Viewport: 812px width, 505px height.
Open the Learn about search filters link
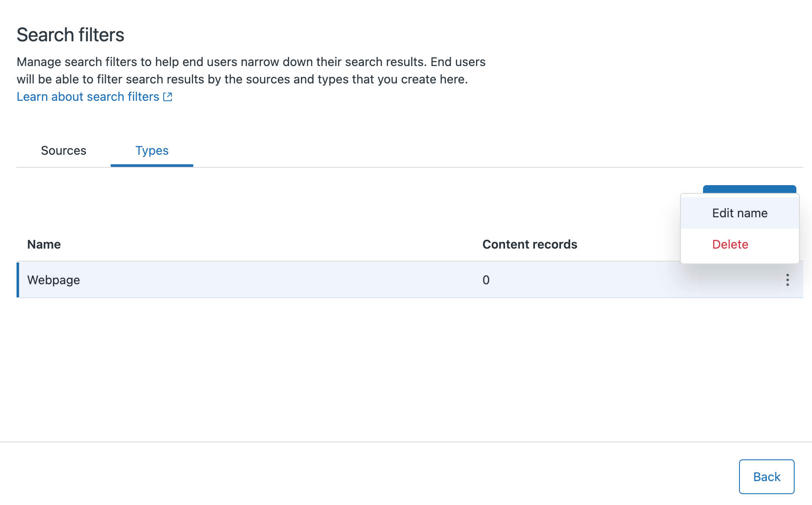(x=88, y=97)
